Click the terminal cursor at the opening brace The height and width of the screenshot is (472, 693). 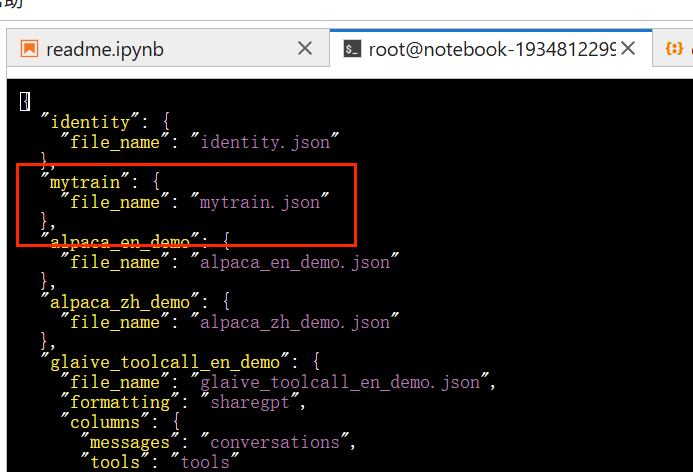(x=25, y=101)
